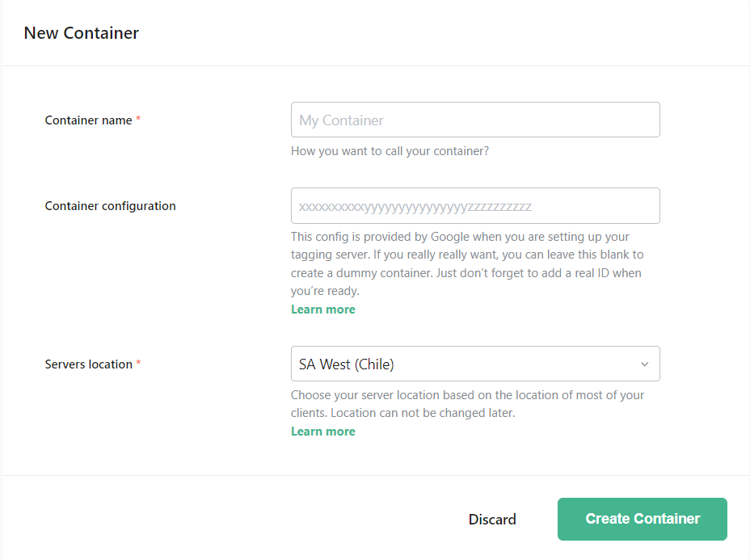Click the 'create a dummy container' sentence

361,273
